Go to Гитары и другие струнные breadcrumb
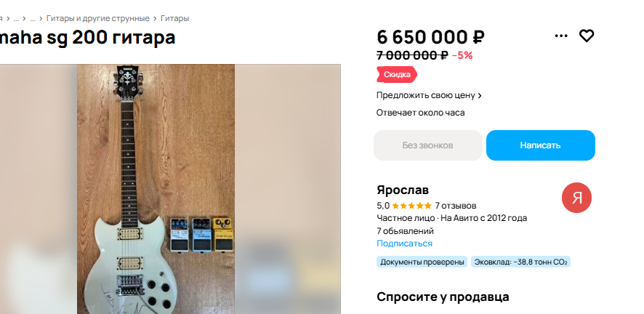Screen dimensions: 644x314 [x=97, y=18]
